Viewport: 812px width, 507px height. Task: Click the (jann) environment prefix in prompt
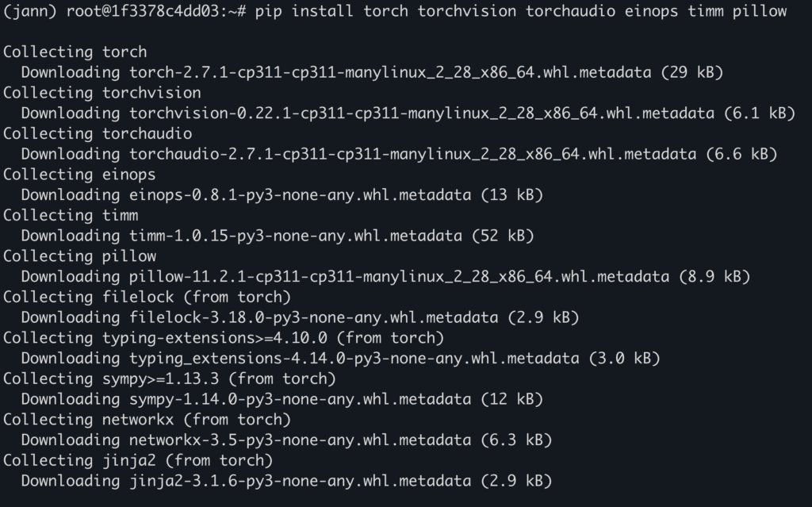(x=30, y=11)
